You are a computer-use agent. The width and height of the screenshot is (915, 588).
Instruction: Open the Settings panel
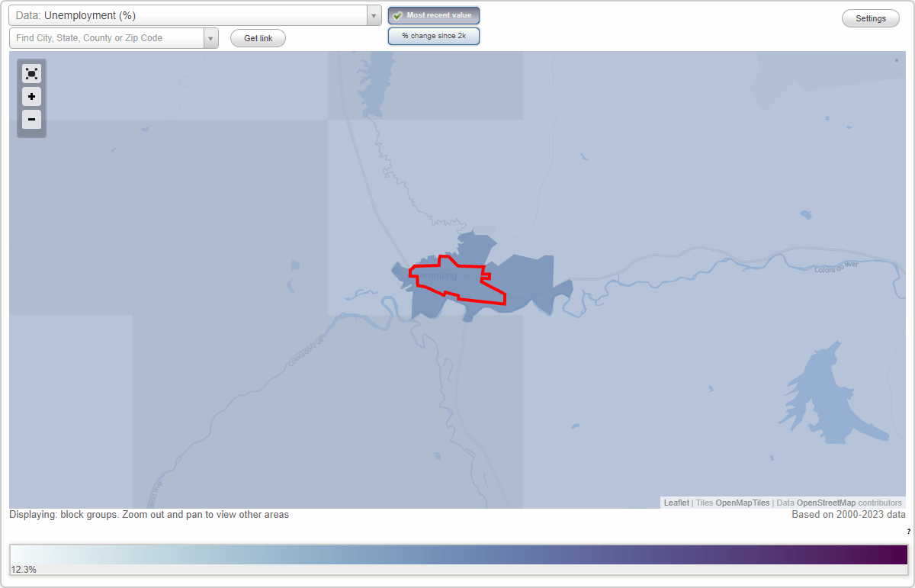click(x=870, y=18)
